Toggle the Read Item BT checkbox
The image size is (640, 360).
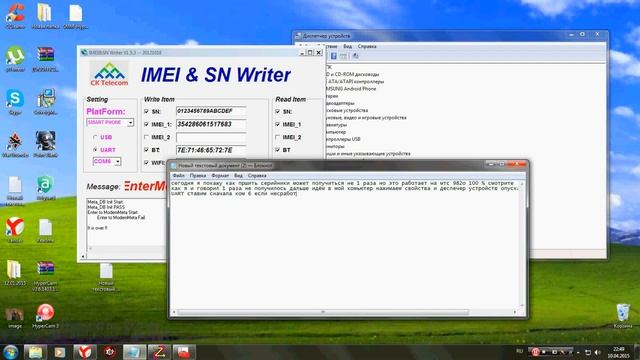coord(278,150)
